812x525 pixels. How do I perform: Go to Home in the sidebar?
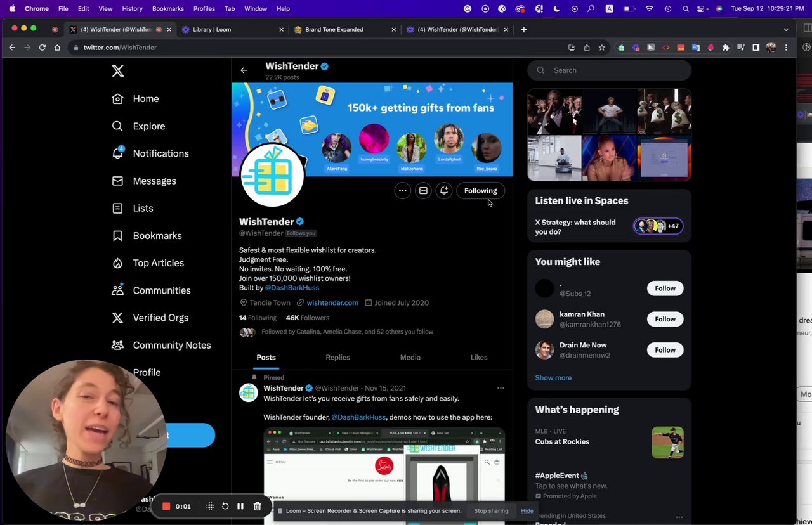point(136,99)
